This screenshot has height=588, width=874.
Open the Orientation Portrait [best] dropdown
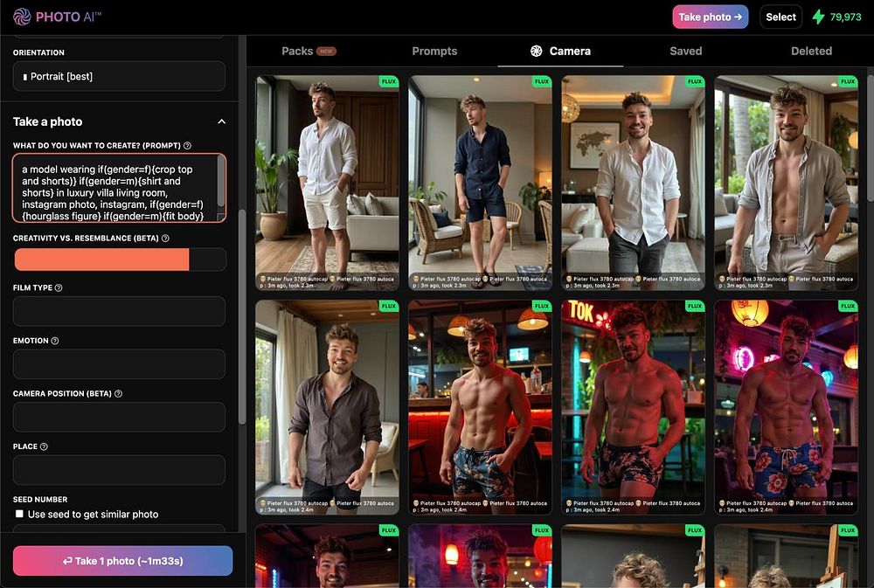[x=119, y=76]
